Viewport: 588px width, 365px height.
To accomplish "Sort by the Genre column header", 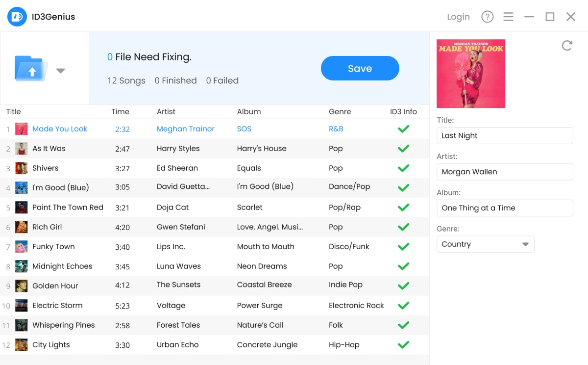I will (x=340, y=112).
